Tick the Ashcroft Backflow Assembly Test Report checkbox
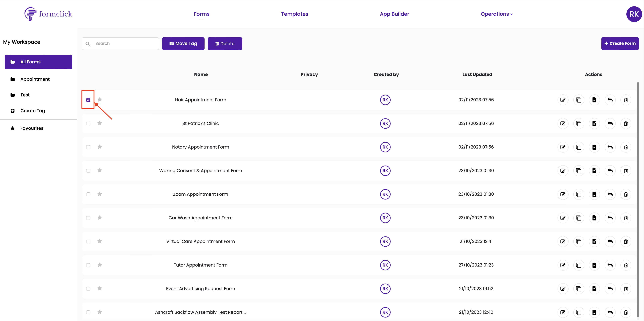The width and height of the screenshot is (644, 321). [88, 312]
